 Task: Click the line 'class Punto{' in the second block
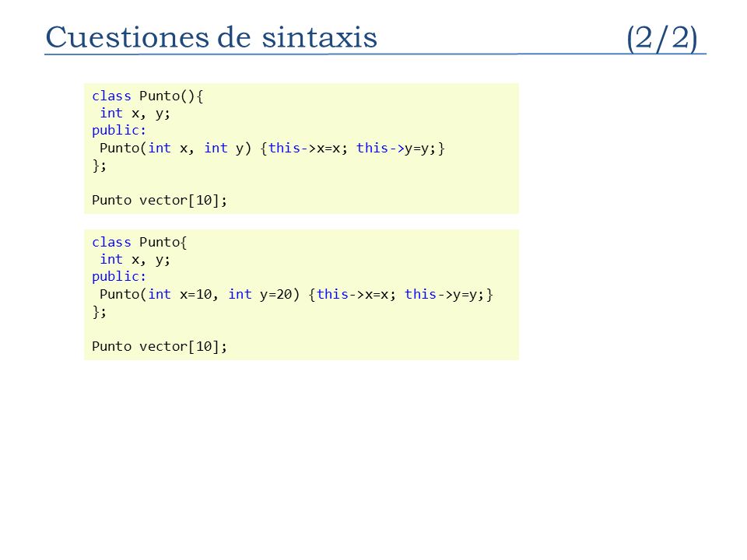point(139,243)
